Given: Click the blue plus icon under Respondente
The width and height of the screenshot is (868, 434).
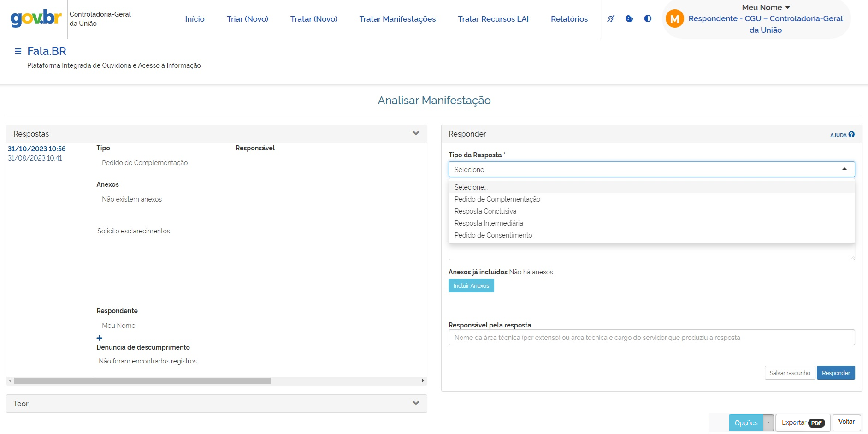Looking at the screenshot, I should (x=100, y=338).
